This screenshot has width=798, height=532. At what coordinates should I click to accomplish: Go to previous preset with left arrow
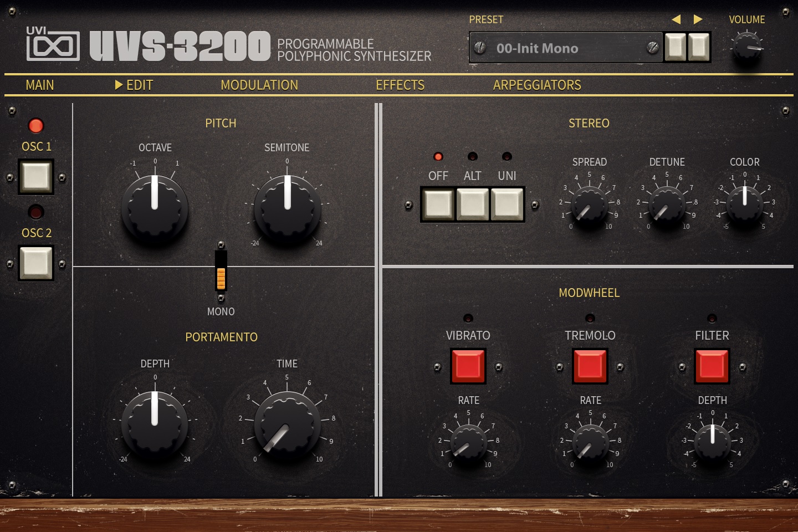point(676,19)
